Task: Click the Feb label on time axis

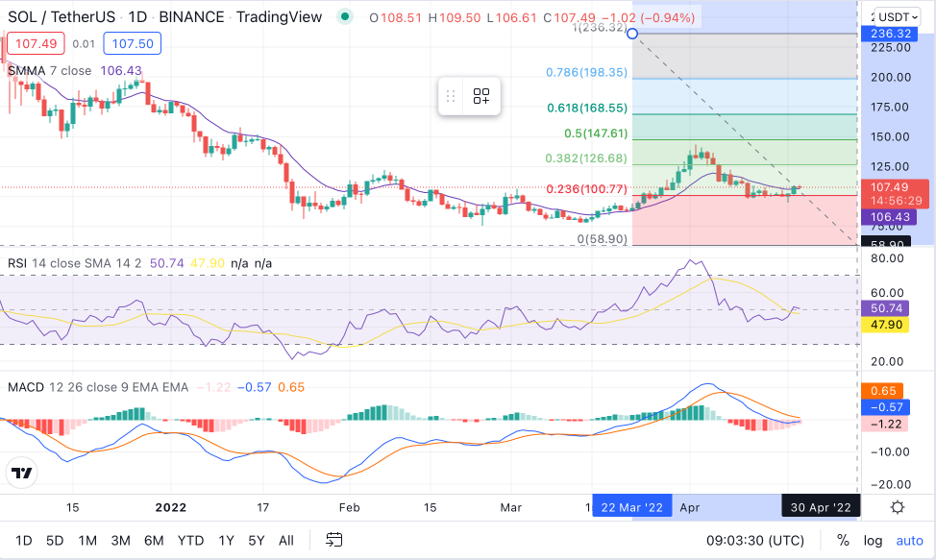Action: tap(349, 507)
